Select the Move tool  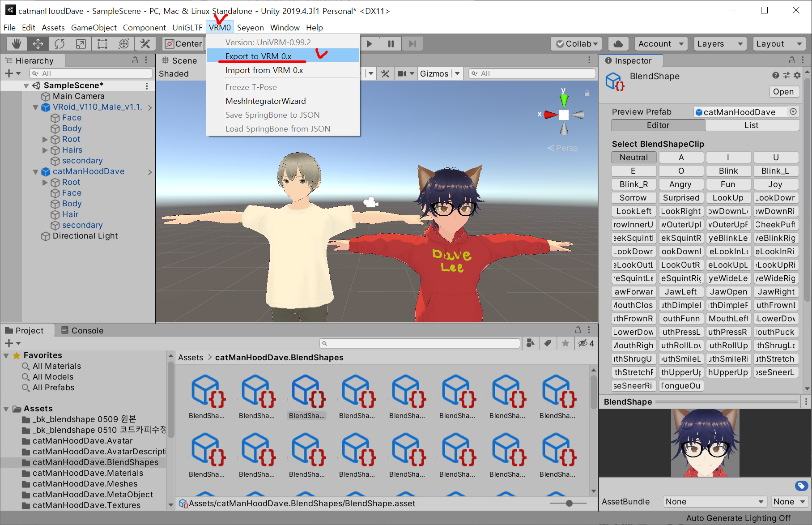tap(38, 43)
